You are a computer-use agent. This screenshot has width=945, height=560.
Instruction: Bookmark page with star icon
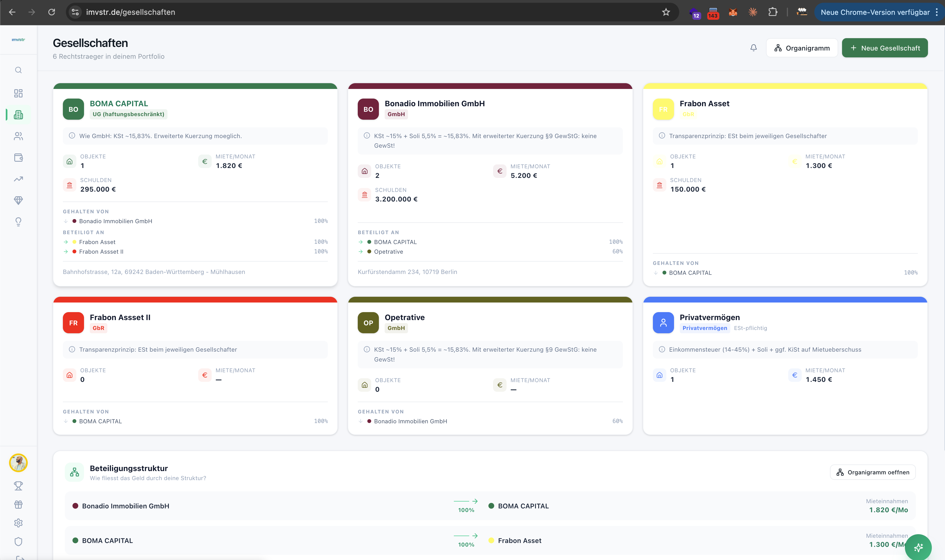[666, 12]
